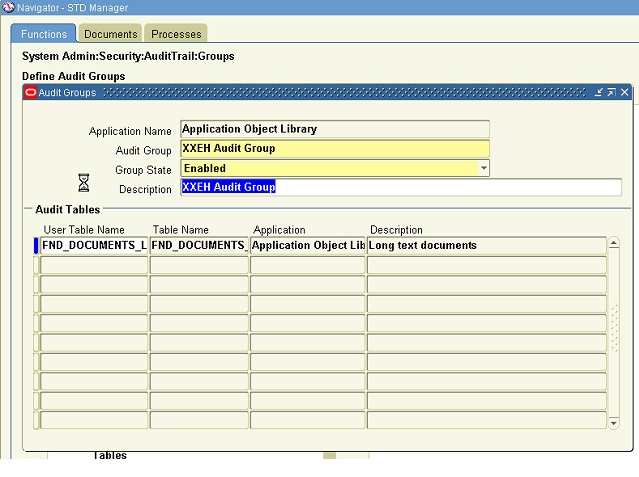Click the first row record indicator bar
This screenshot has height=477, width=639.
point(36,245)
